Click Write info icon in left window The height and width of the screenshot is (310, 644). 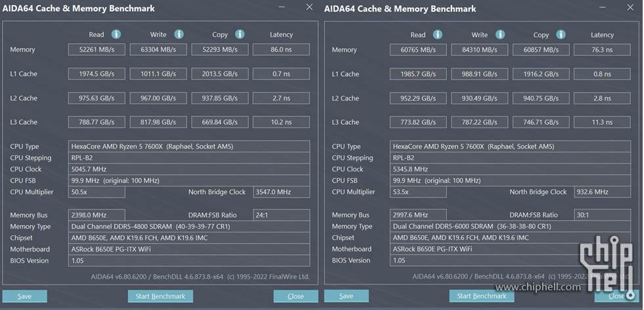pos(179,35)
